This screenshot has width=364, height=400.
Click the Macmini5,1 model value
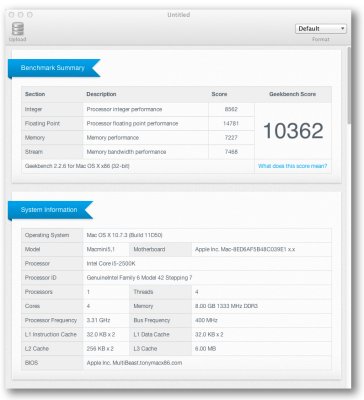coord(101,249)
